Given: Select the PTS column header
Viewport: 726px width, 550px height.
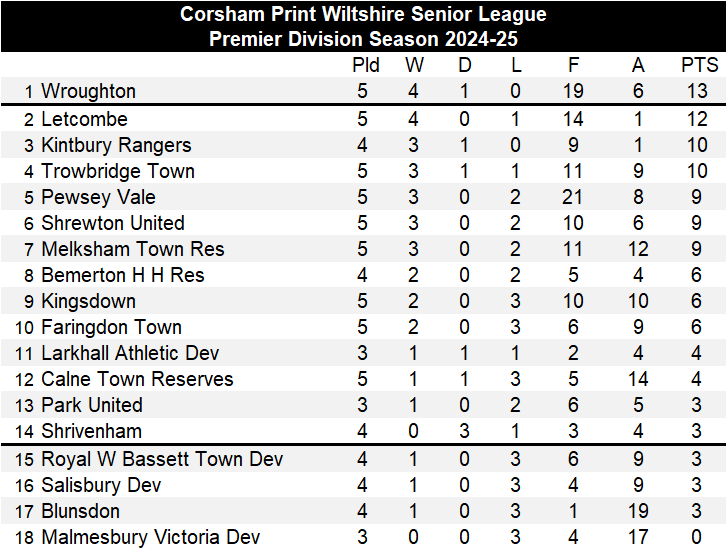Looking at the screenshot, I should [699, 65].
